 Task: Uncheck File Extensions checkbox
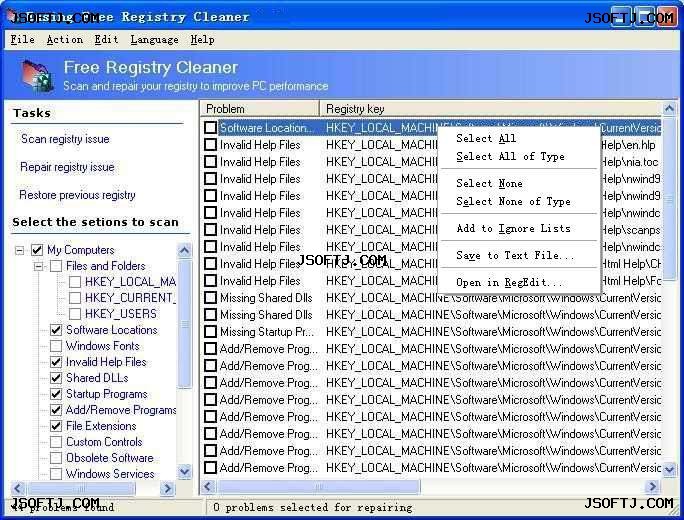[x=56, y=426]
